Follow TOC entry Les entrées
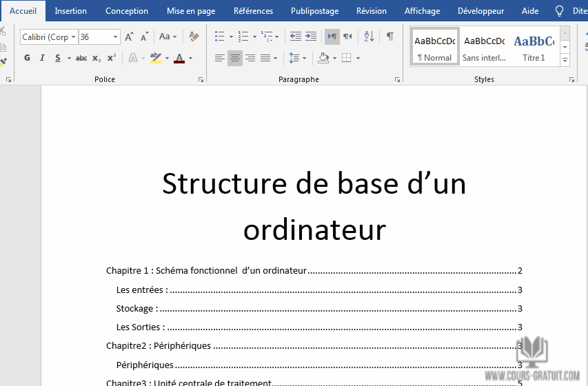588x386 pixels. [319, 289]
